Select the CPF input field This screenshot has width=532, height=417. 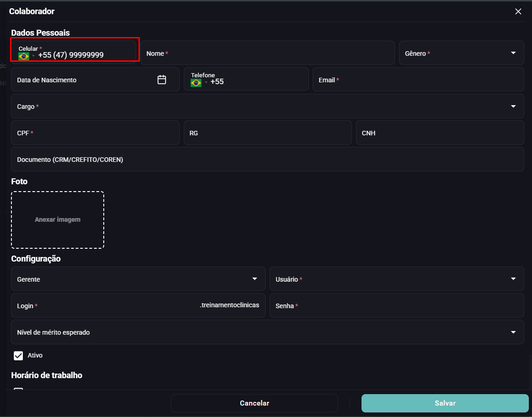click(x=96, y=133)
